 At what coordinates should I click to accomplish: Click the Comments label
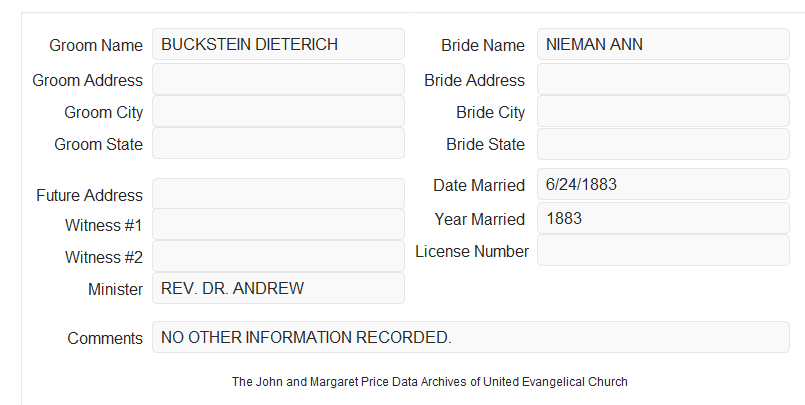[x=105, y=338]
